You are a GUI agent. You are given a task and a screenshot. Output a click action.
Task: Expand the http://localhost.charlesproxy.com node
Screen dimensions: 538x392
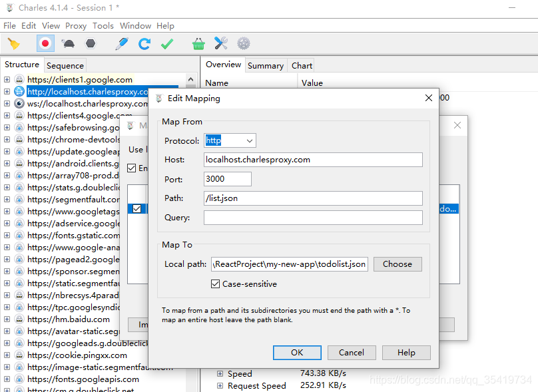[x=7, y=92]
